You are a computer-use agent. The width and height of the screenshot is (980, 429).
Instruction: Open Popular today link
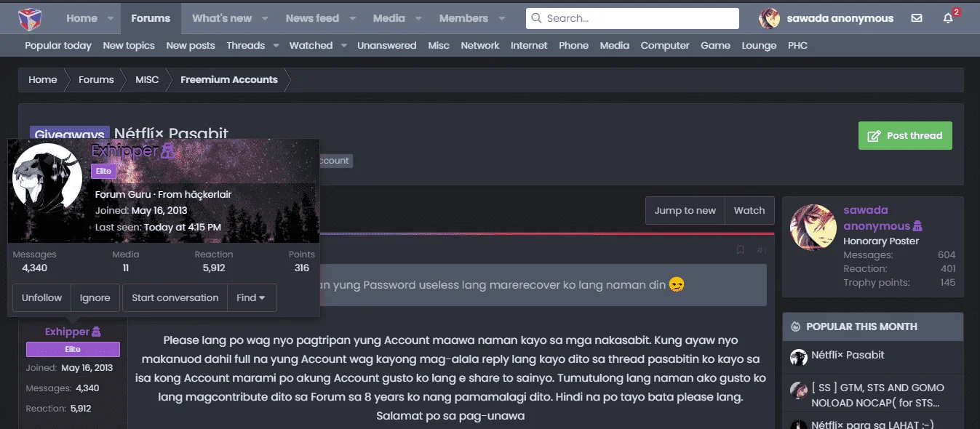[x=58, y=45]
